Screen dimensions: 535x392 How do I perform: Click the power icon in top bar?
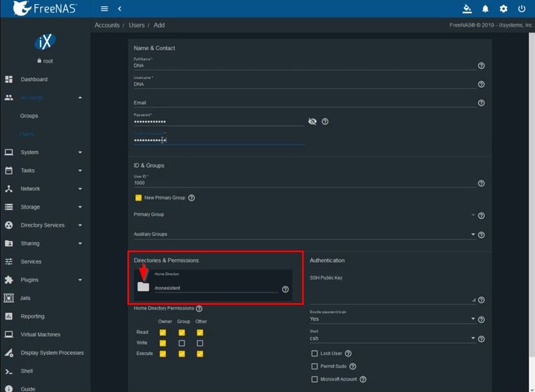(x=521, y=8)
